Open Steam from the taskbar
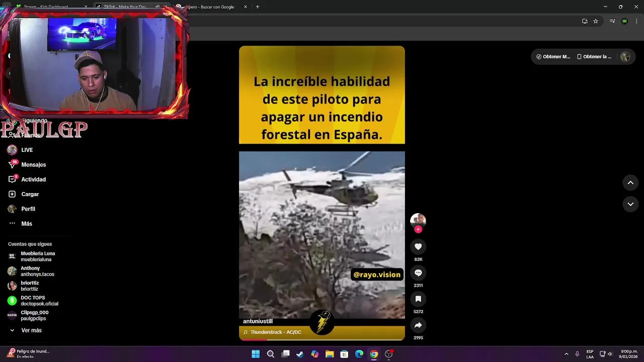The width and height of the screenshot is (644, 362). [300, 354]
